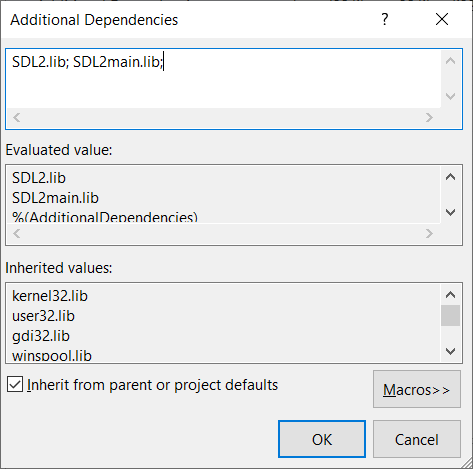Close the Additional Dependencies dialog
Viewport: 473px width, 469px height.
442,19
